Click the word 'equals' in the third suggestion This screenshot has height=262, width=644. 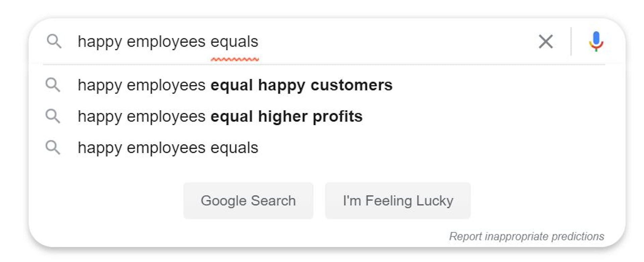(234, 148)
